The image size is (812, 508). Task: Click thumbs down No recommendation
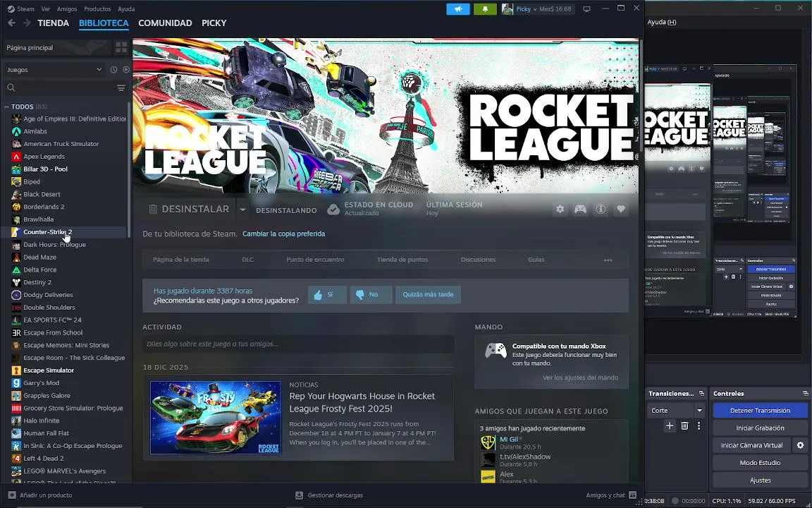371,294
